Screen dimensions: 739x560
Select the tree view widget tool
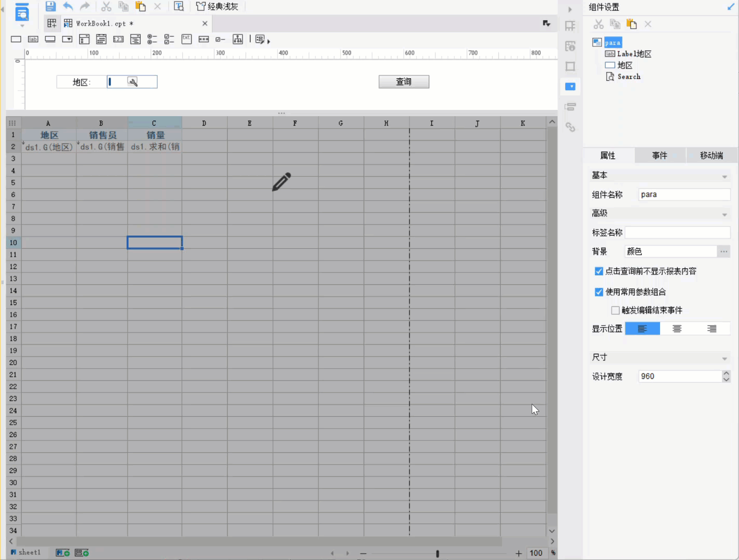pos(238,39)
